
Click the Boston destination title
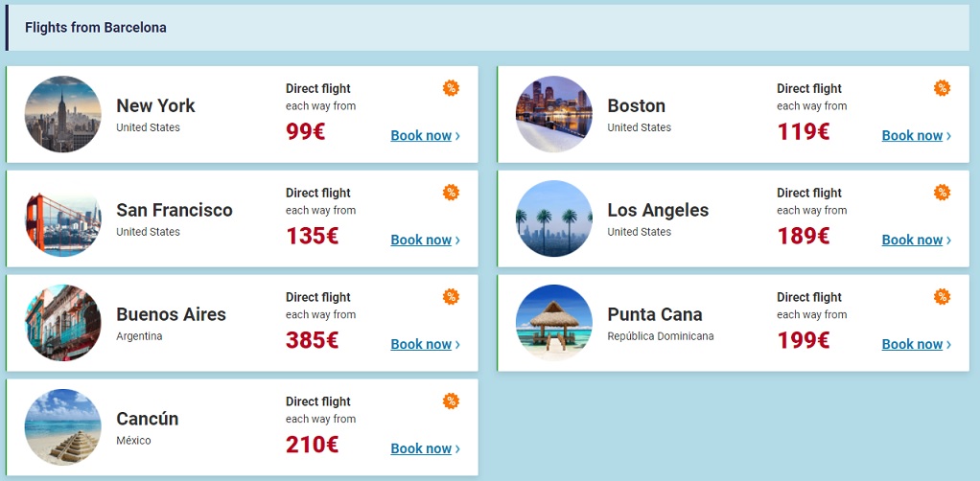(x=637, y=105)
